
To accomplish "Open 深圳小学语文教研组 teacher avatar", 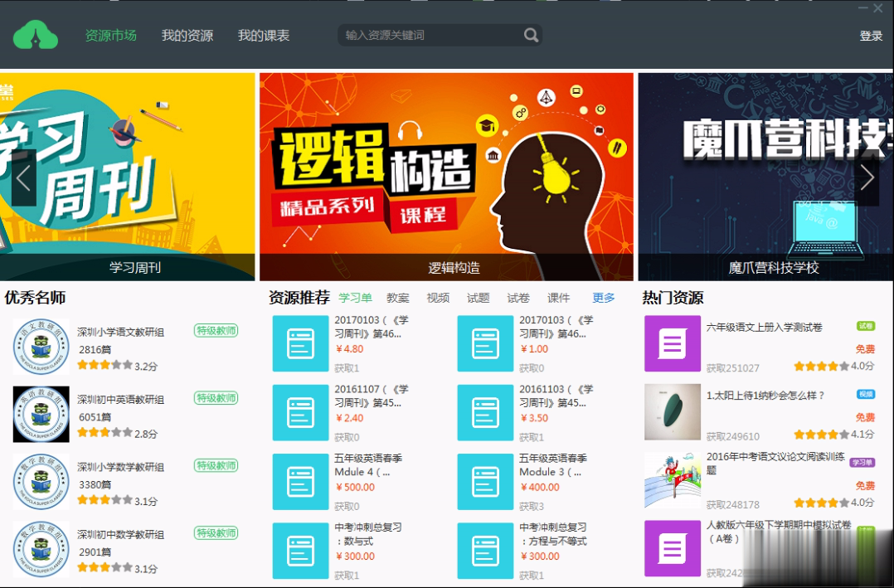I will [x=41, y=347].
